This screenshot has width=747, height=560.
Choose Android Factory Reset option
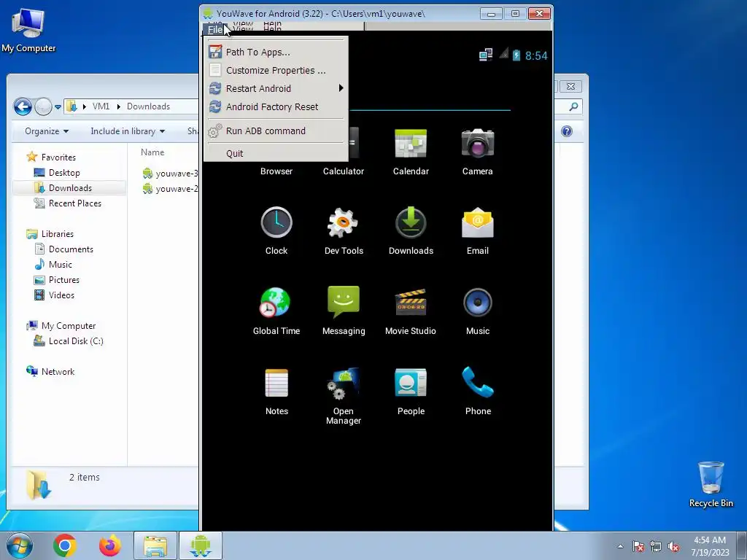point(276,106)
